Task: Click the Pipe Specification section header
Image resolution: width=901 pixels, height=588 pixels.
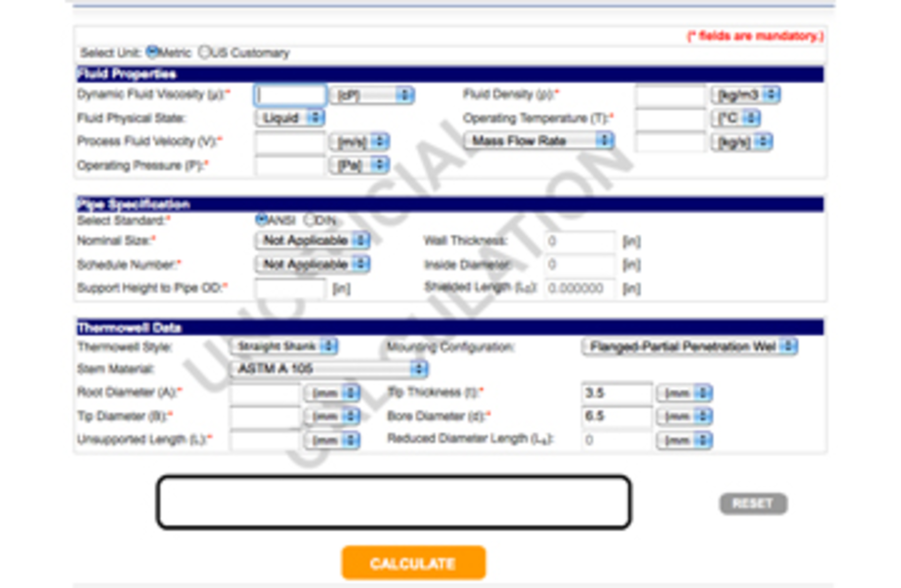Action: pos(133,204)
